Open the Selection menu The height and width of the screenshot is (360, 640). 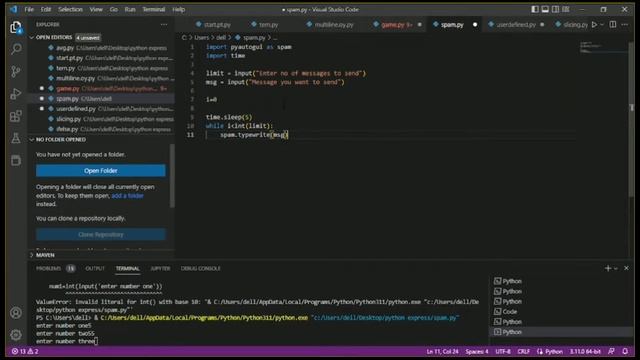[x=70, y=9]
